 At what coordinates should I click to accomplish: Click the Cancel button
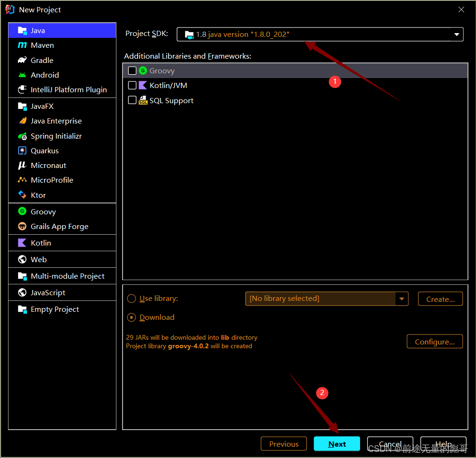[x=390, y=444]
